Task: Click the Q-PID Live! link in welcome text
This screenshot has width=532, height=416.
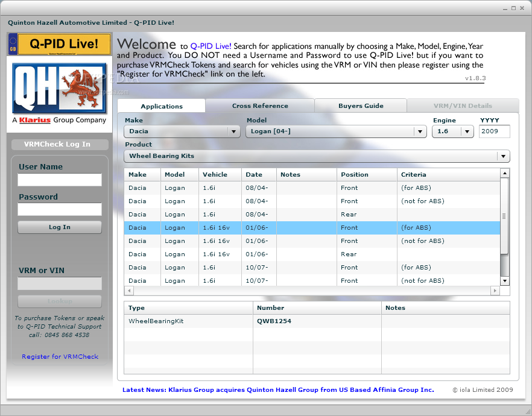Action: pos(211,46)
